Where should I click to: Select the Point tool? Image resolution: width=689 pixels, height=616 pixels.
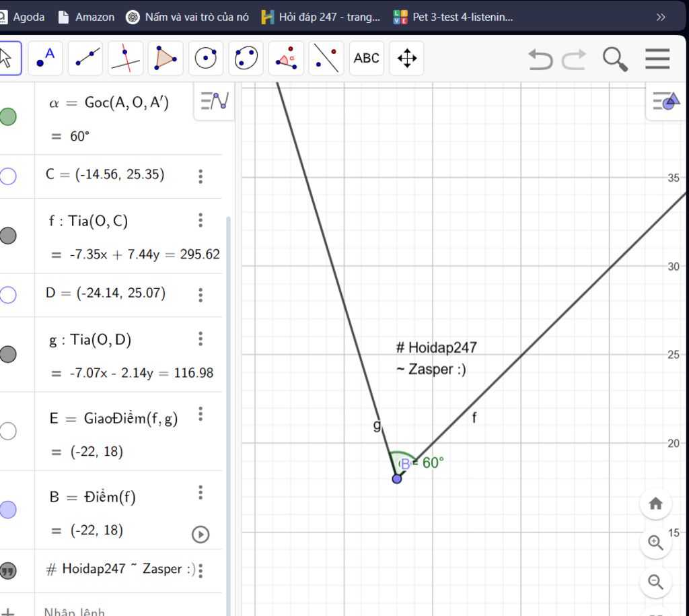click(x=44, y=59)
